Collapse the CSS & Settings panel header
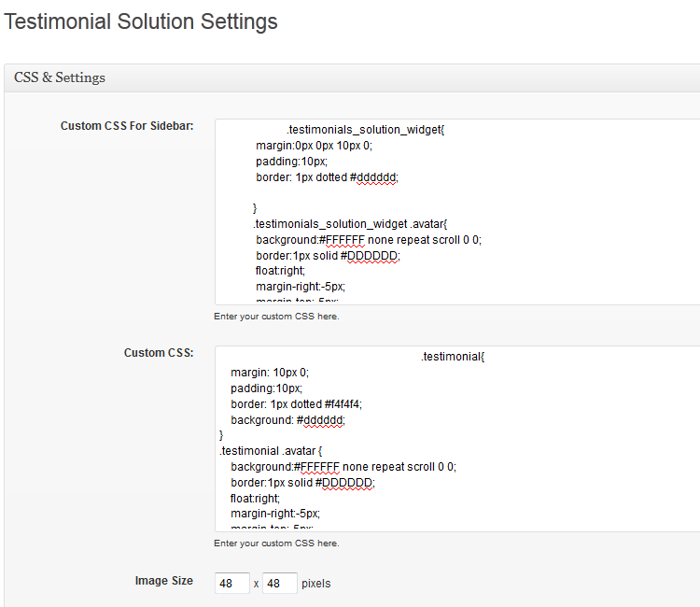 tap(352, 78)
